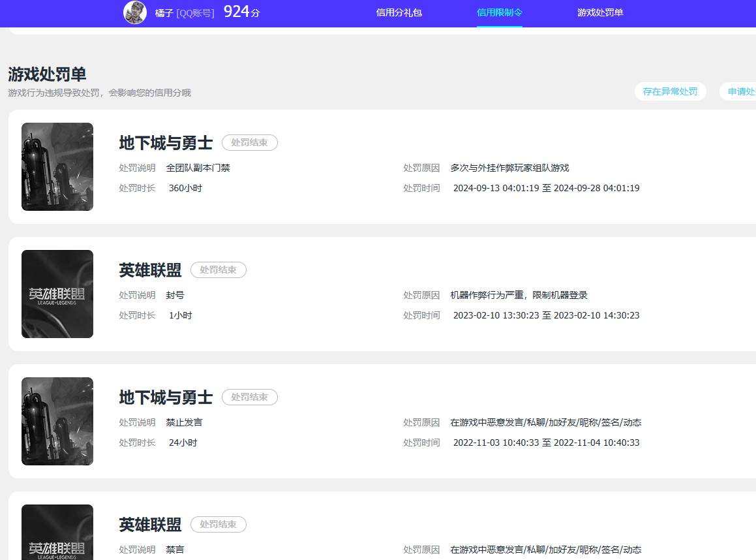756x560 pixels.
Task: Click the 游戏处罚单 section heading
Action: [x=47, y=74]
